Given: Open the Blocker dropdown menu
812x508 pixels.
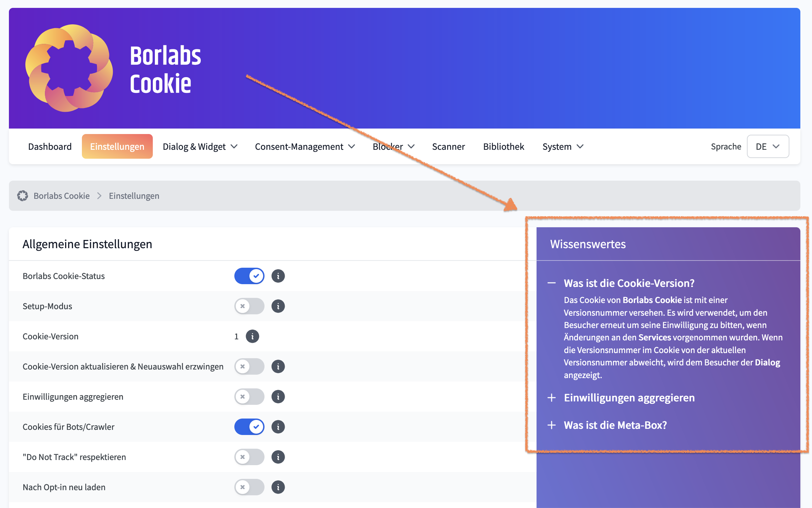Looking at the screenshot, I should (394, 146).
